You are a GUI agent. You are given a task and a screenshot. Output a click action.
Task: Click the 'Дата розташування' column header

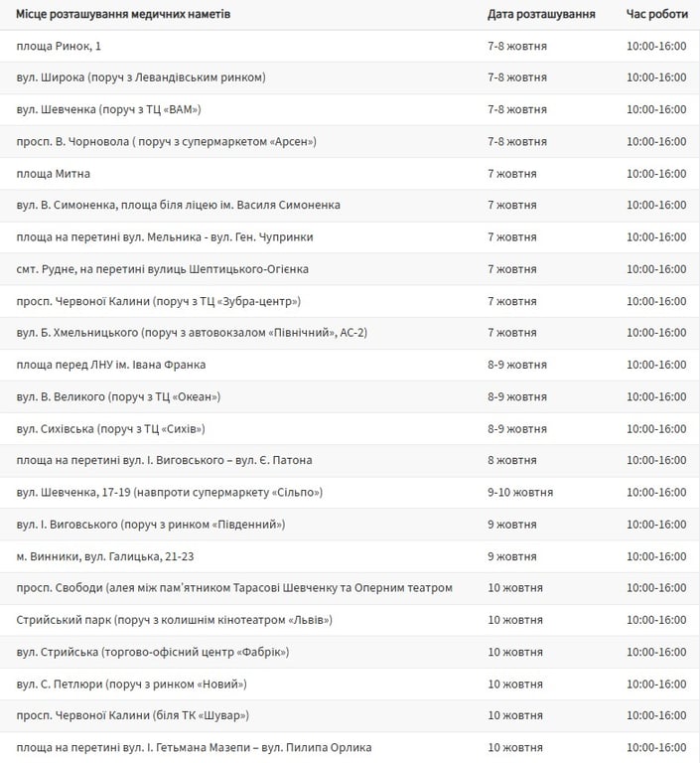tap(541, 15)
